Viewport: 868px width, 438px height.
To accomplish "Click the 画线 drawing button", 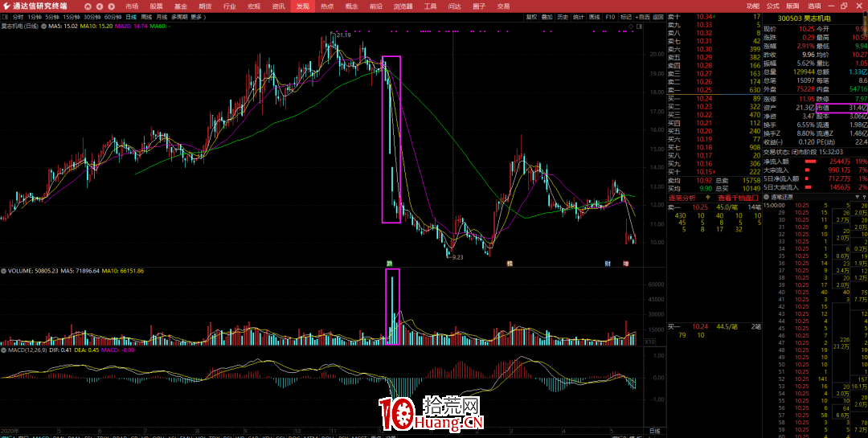I will pyautogui.click(x=594, y=17).
